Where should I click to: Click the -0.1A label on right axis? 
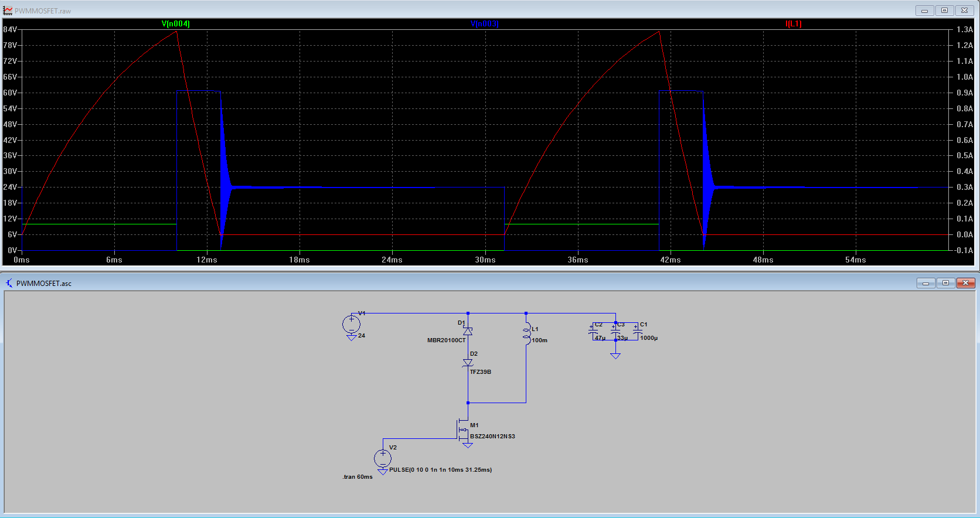pos(964,250)
